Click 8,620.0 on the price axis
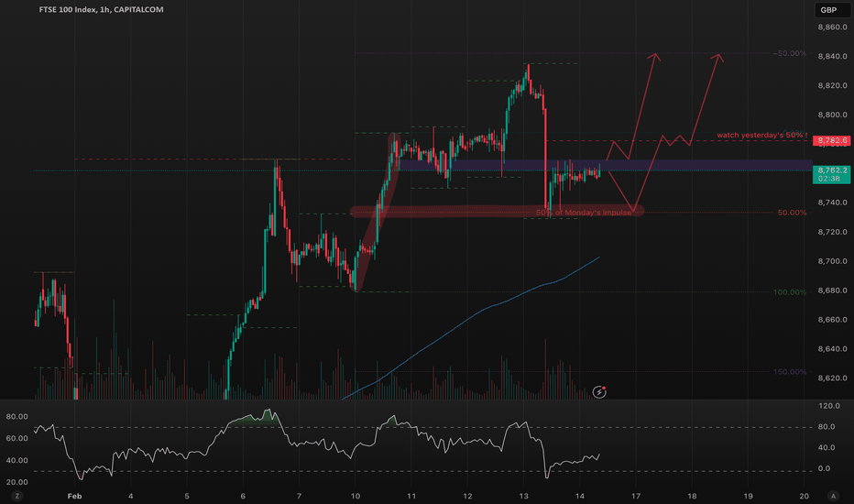 (832, 378)
